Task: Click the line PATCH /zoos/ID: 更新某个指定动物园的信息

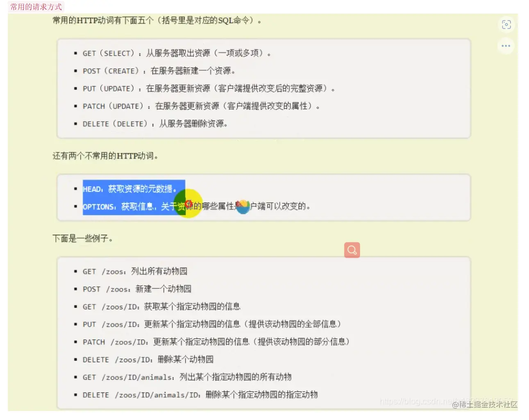Action: tap(216, 342)
